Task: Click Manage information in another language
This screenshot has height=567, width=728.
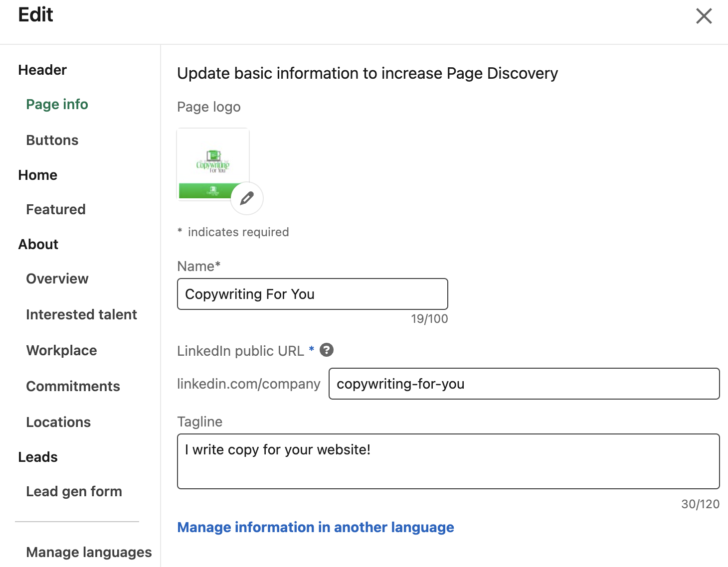Action: click(x=315, y=527)
